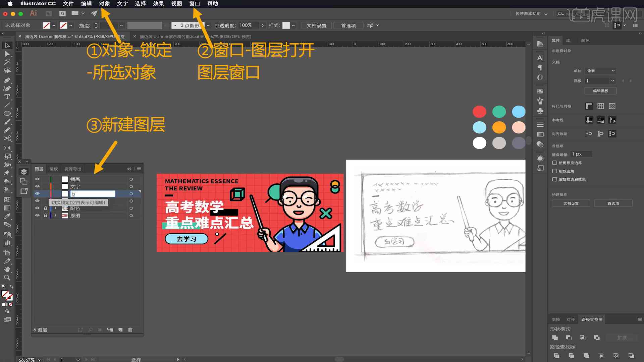Select the Paintbrush tool

(x=6, y=122)
